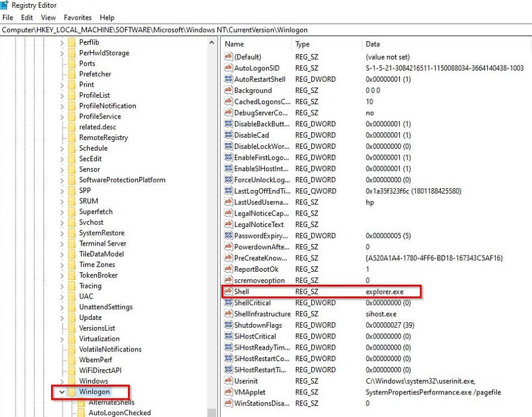Click the string icon next to VMApplet
The width and height of the screenshot is (532, 417).
[227, 392]
